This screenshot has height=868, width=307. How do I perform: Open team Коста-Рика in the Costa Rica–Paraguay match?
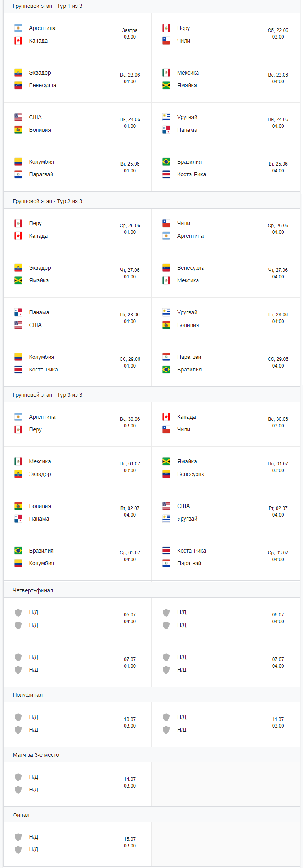(191, 551)
